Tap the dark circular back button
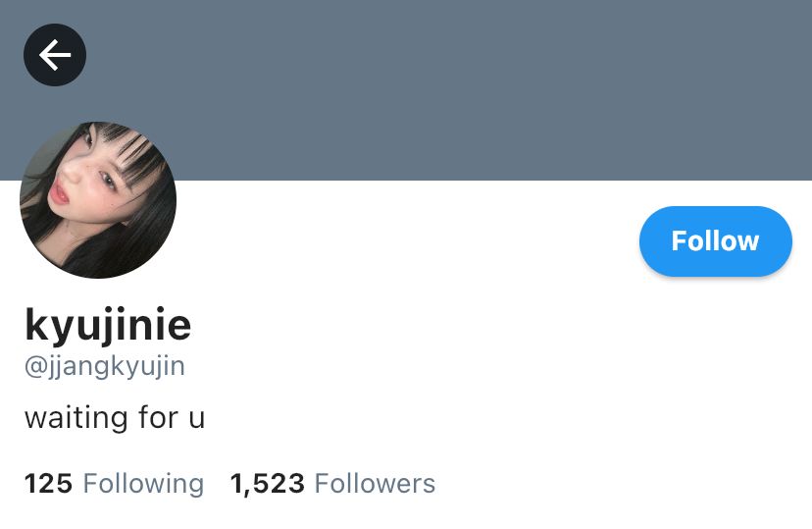 tap(54, 55)
